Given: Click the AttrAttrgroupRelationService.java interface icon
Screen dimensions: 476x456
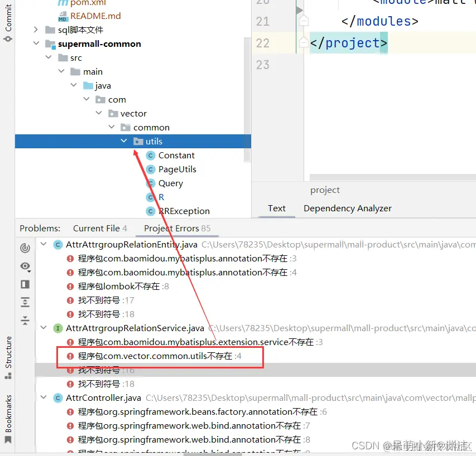Looking at the screenshot, I should point(57,328).
